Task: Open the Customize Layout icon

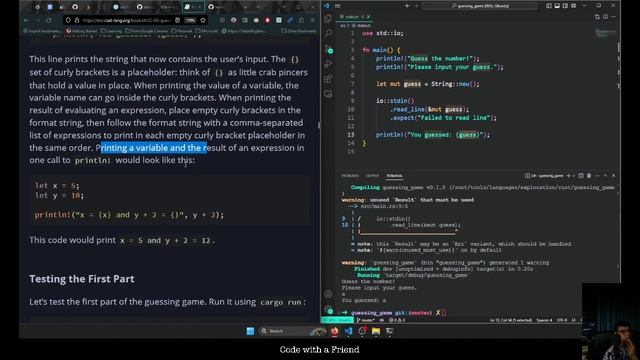Action: coord(573,6)
